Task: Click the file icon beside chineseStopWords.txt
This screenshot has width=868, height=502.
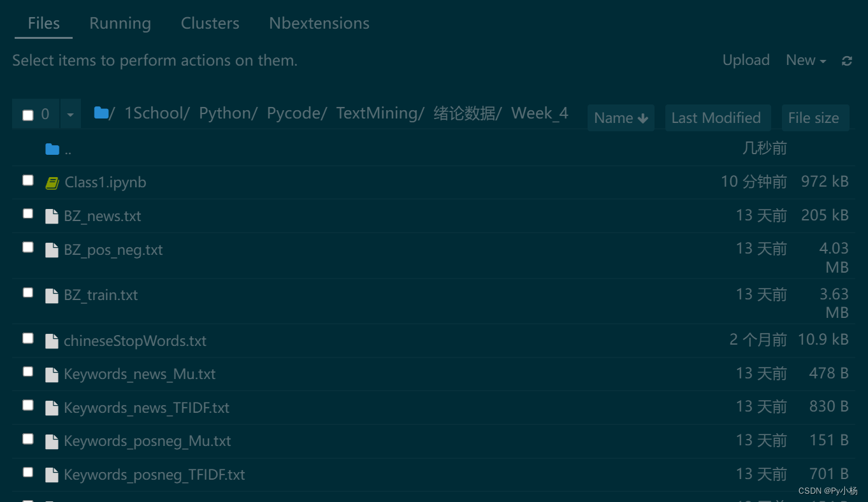Action: click(52, 341)
